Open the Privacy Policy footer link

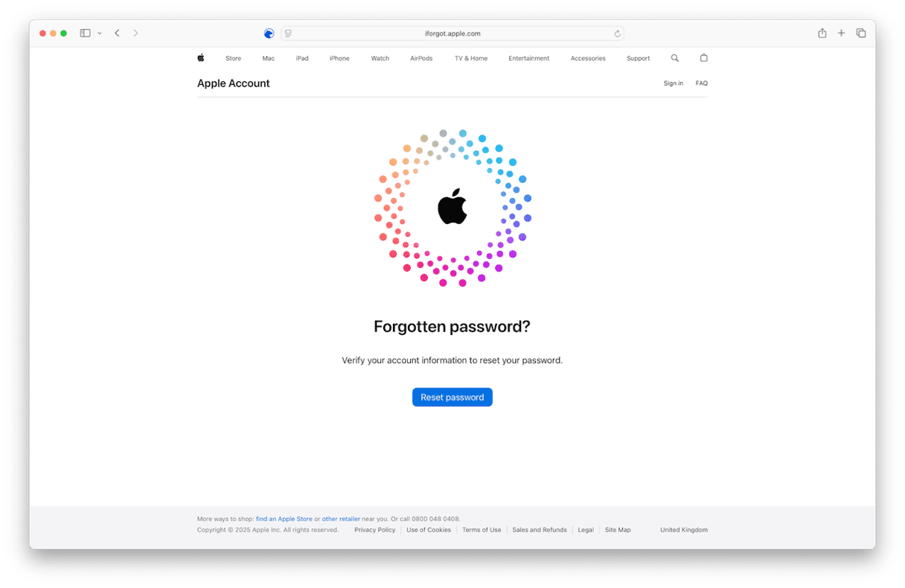tap(375, 530)
